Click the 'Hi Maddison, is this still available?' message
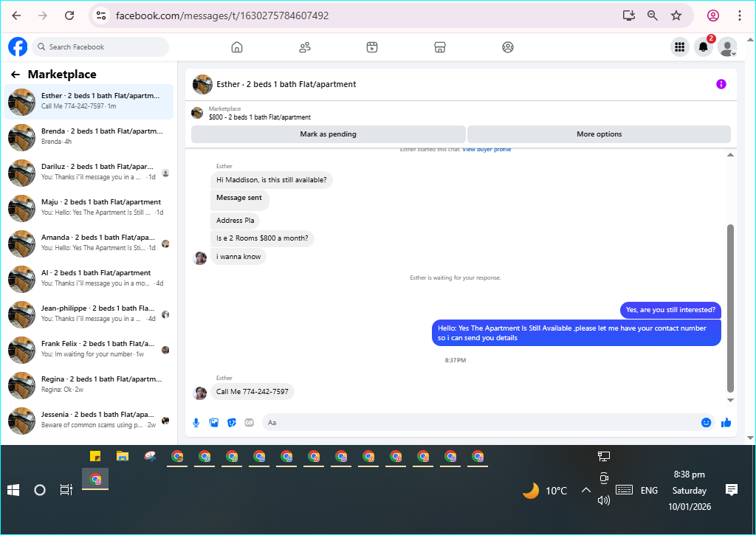This screenshot has width=756, height=535. (272, 180)
